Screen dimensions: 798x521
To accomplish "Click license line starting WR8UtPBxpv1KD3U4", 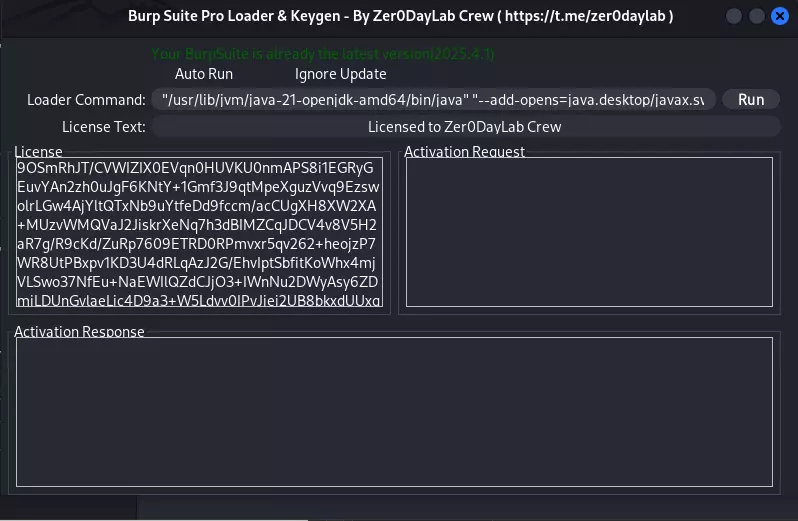I will click(x=196, y=263).
